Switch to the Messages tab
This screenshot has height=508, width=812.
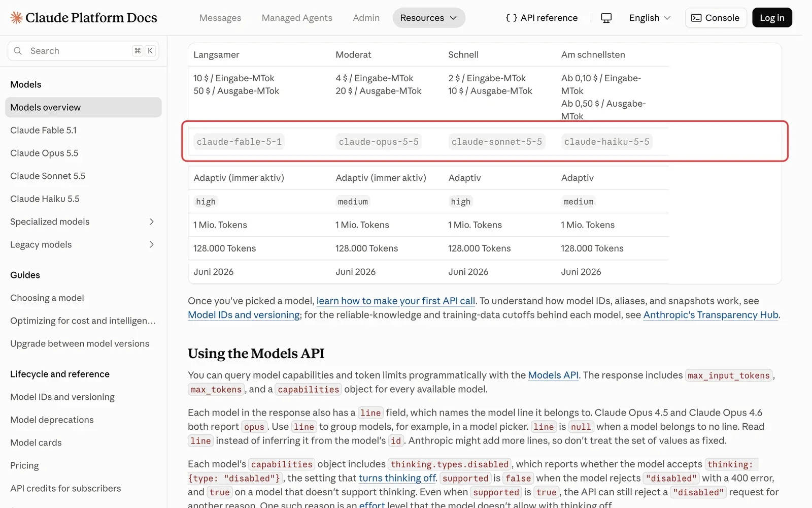(220, 18)
